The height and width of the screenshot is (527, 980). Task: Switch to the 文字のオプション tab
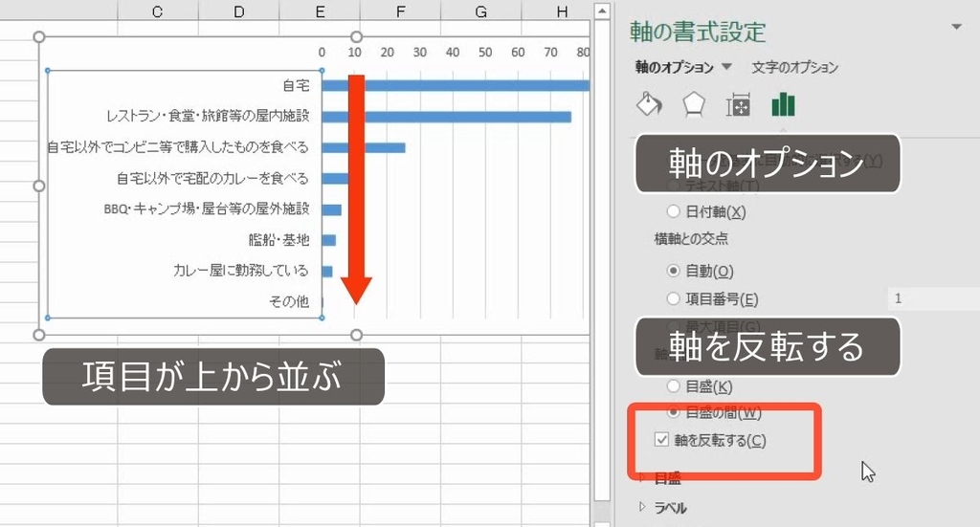coord(794,67)
